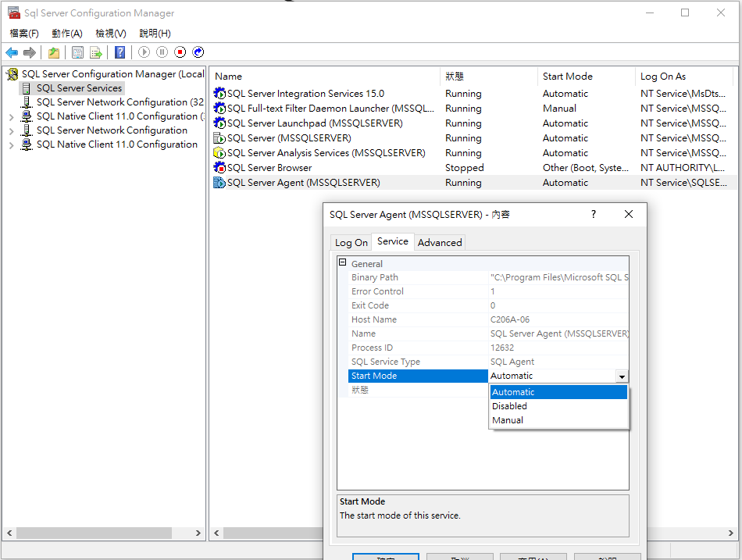Image resolution: width=742 pixels, height=560 pixels.
Task: Stop the service using the red stop icon
Action: coord(180,52)
